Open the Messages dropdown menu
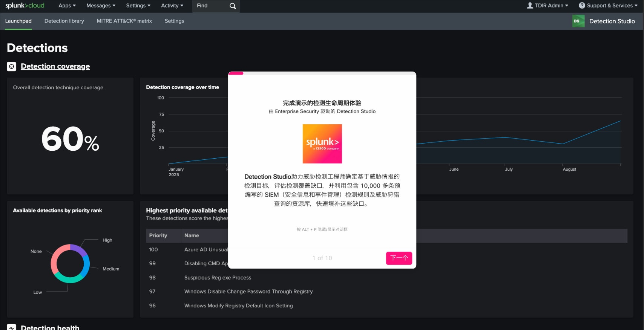Viewport: 644px width, 330px height. (101, 6)
